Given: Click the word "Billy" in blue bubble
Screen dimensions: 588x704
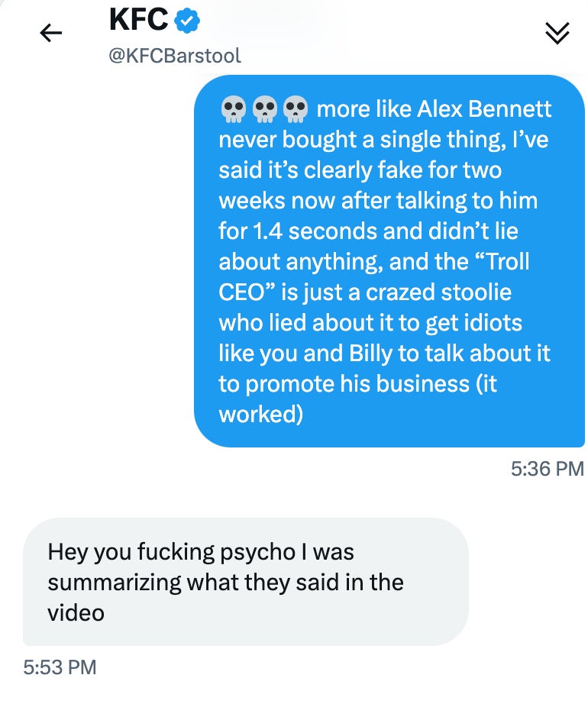Looking at the screenshot, I should coord(370,354).
